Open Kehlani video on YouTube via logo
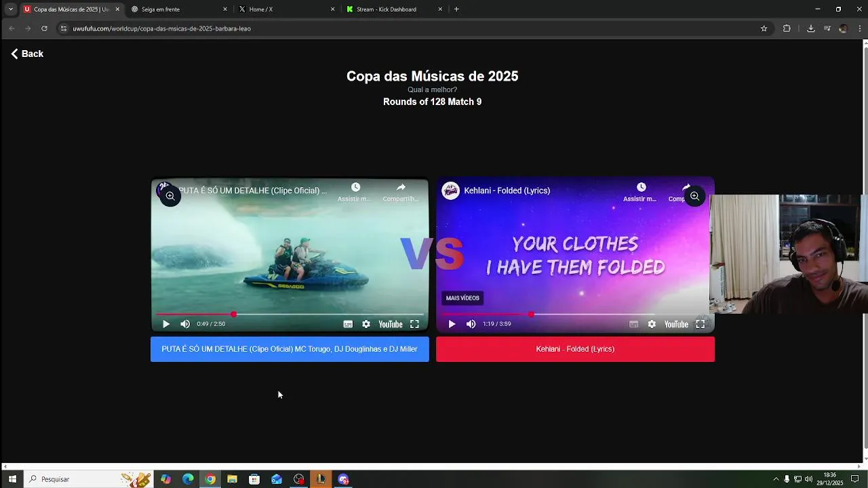The image size is (868, 488). pyautogui.click(x=676, y=324)
